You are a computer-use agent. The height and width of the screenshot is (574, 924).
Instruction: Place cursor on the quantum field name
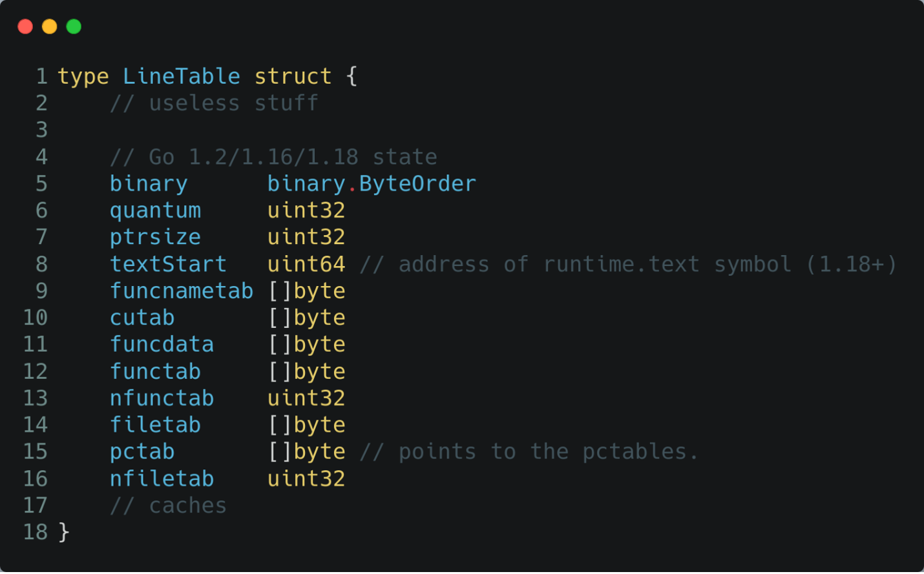[x=155, y=210]
